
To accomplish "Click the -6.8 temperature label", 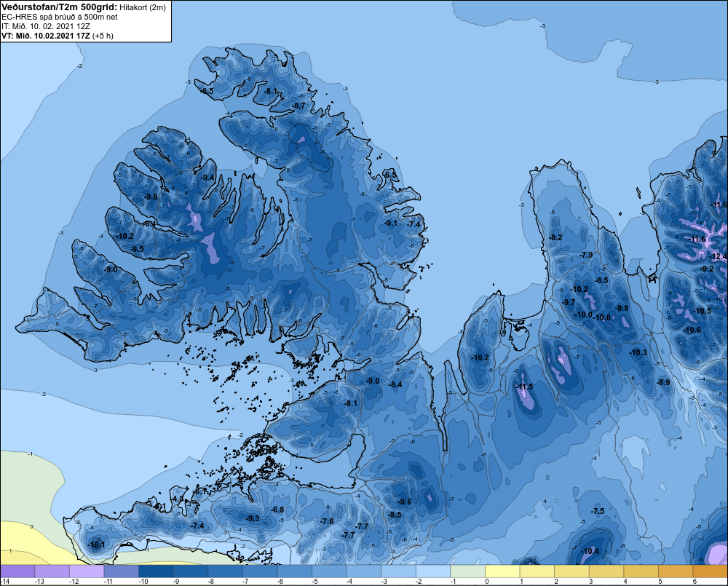I will (277, 510).
